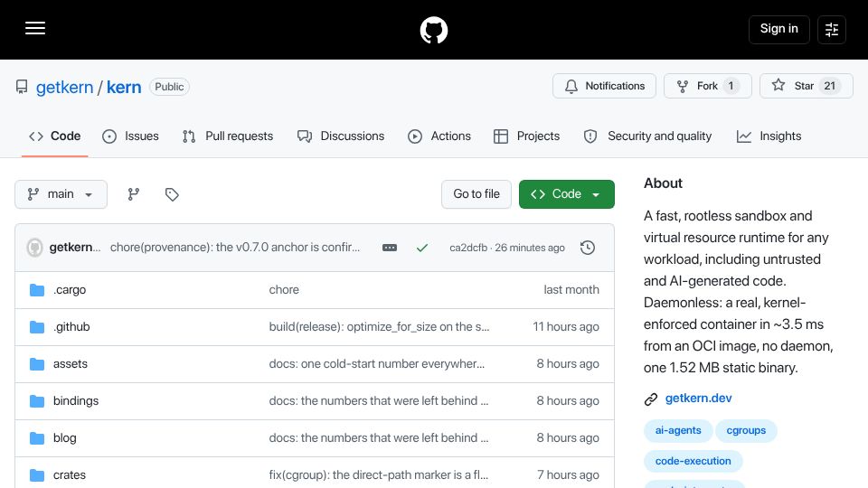Switch to the Pull requests tab
Image resolution: width=868 pixels, height=488 pixels.
pos(228,136)
